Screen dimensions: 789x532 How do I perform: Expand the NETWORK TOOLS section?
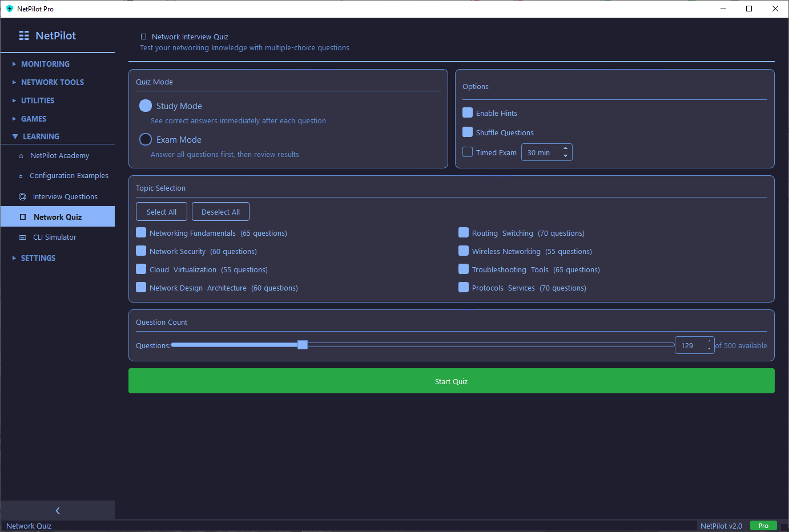[52, 82]
